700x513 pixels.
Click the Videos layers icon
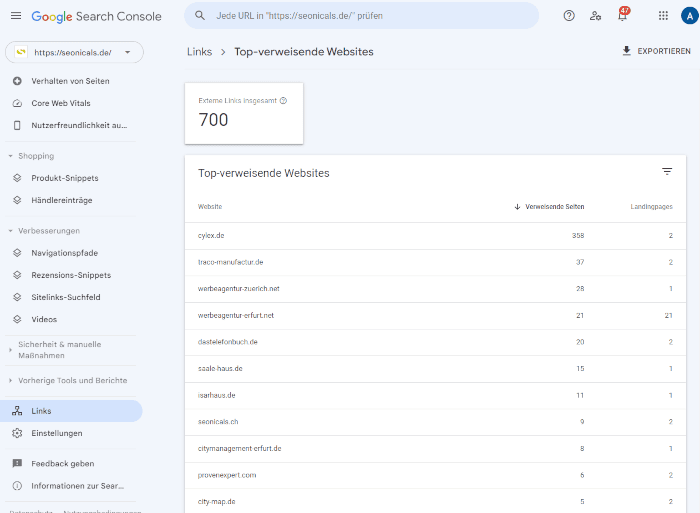(x=17, y=319)
